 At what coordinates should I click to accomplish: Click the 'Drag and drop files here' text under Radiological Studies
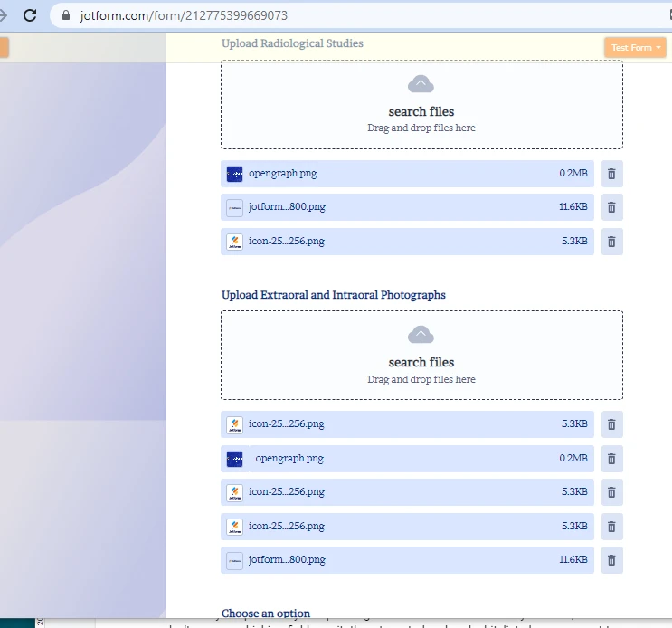pyautogui.click(x=421, y=128)
